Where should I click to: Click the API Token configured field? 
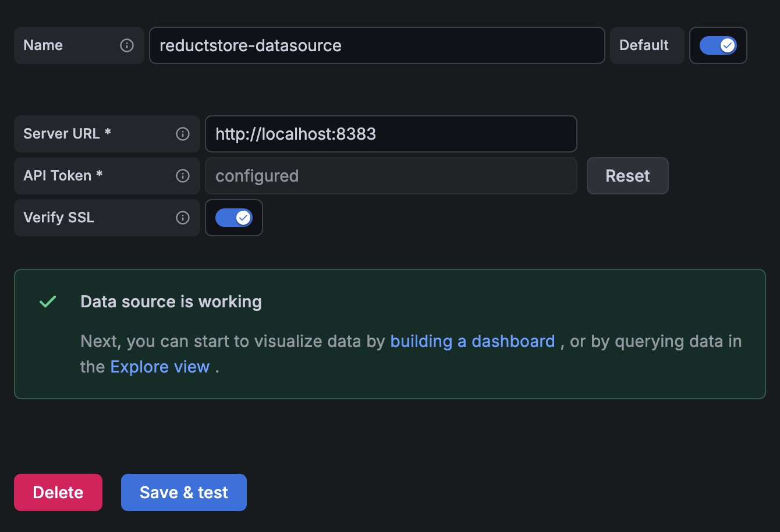[391, 175]
